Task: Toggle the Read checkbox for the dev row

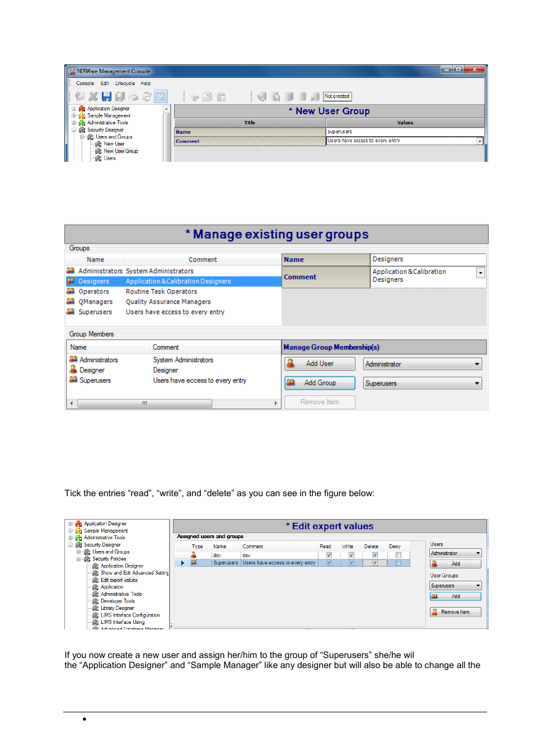Action: (x=329, y=555)
